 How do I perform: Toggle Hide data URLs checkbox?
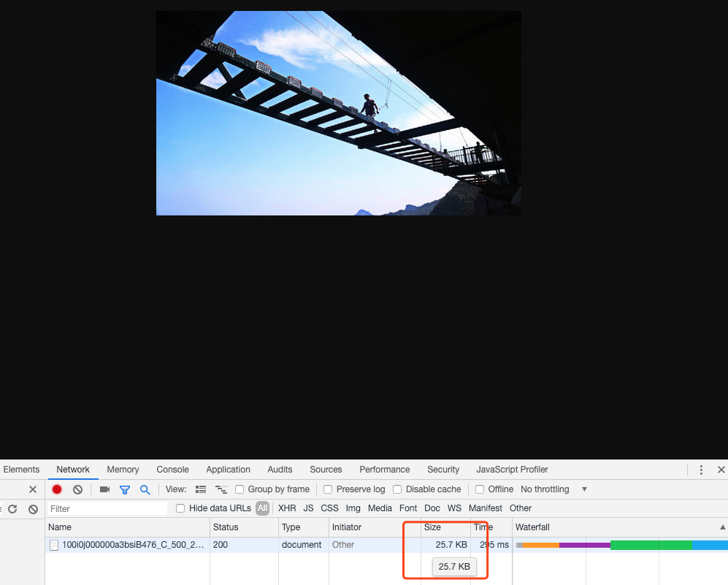(180, 508)
